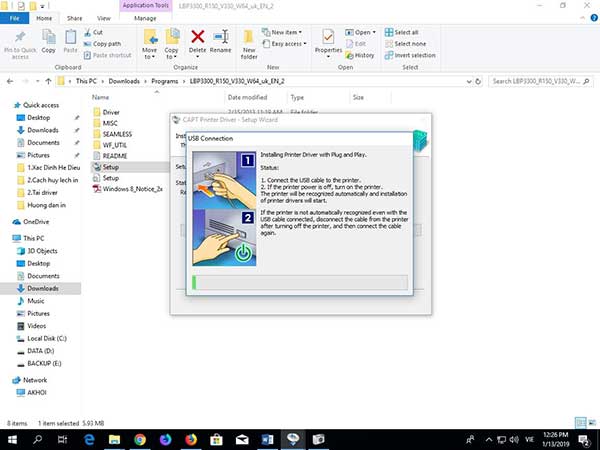Select the README file
Image resolution: width=600 pixels, height=450 pixels.
tap(110, 156)
